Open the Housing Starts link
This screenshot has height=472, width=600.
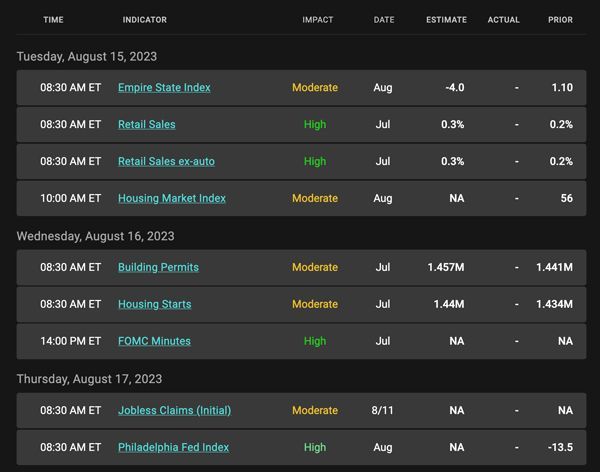pyautogui.click(x=155, y=304)
